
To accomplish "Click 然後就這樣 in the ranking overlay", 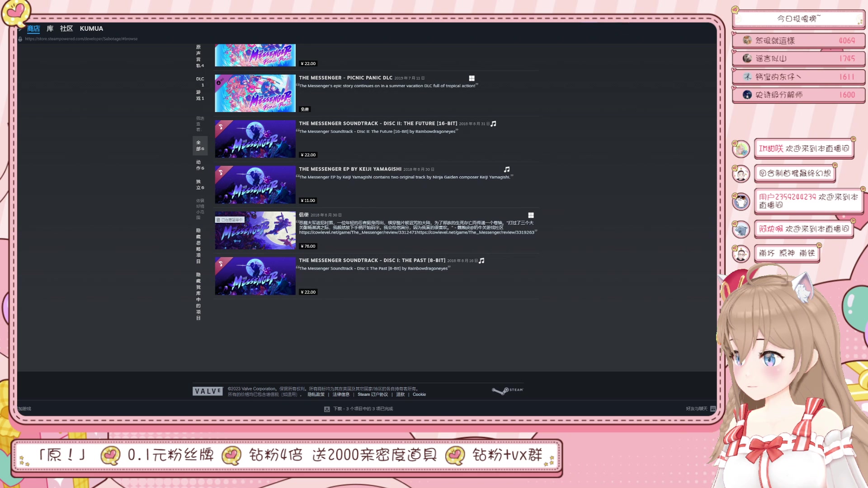I will point(775,41).
